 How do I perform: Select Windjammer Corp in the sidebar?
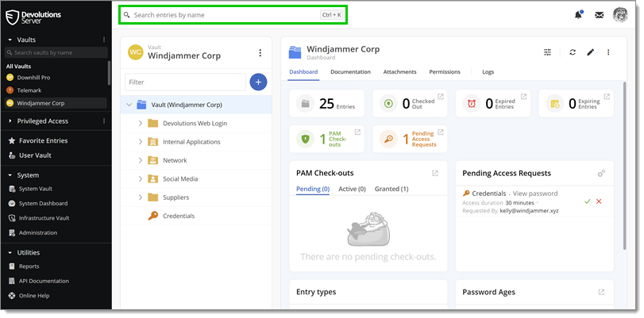tap(56, 103)
